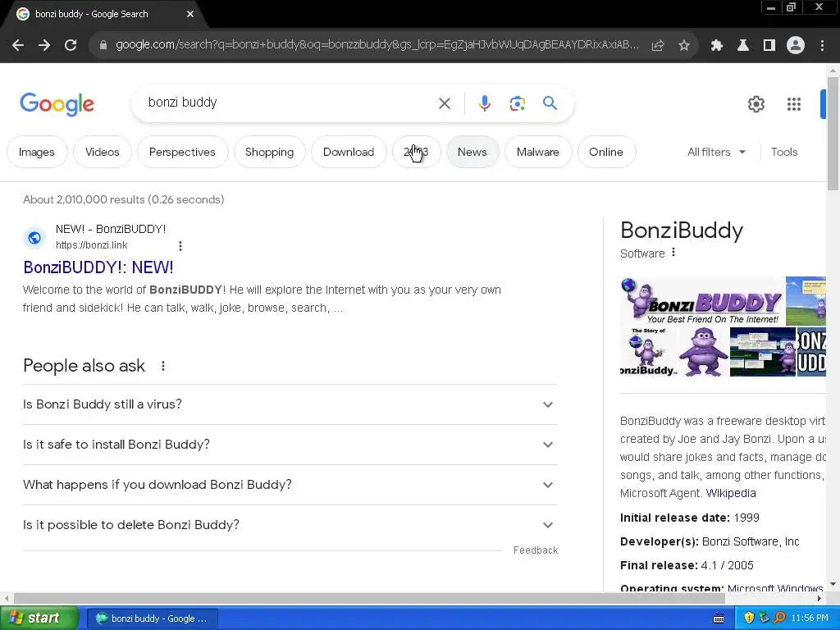Click the Feedback link
Screen dimensions: 840x630
pyautogui.click(x=536, y=550)
